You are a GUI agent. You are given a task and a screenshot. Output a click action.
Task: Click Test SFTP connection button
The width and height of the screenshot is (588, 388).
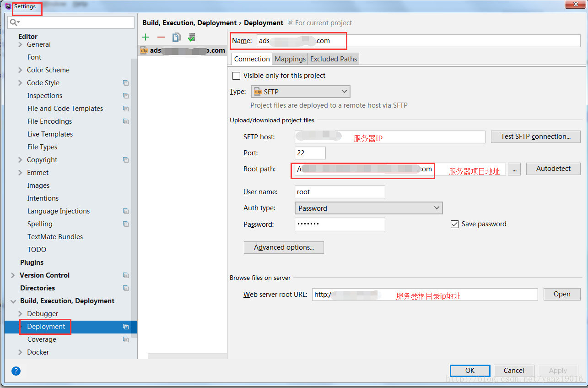click(x=536, y=137)
